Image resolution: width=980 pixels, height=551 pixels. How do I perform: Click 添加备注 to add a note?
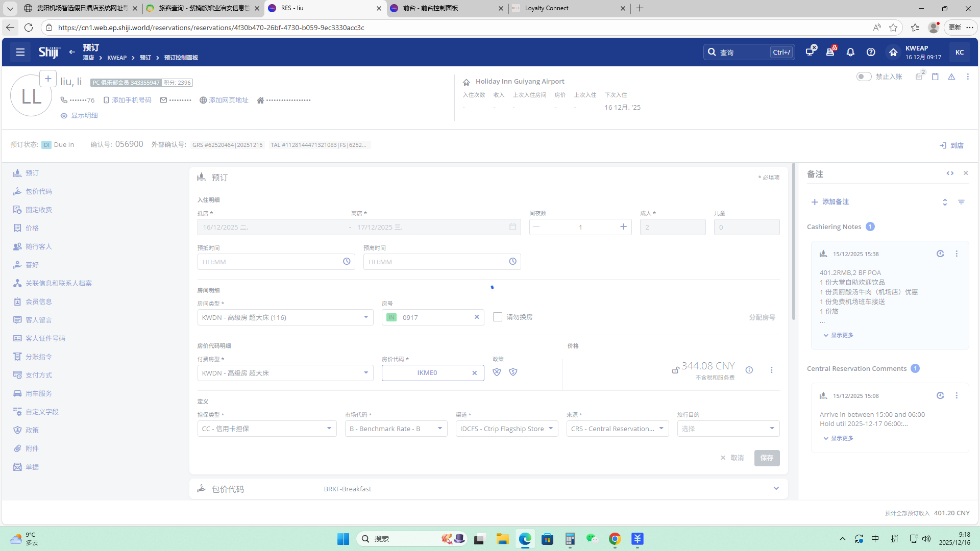pyautogui.click(x=830, y=202)
